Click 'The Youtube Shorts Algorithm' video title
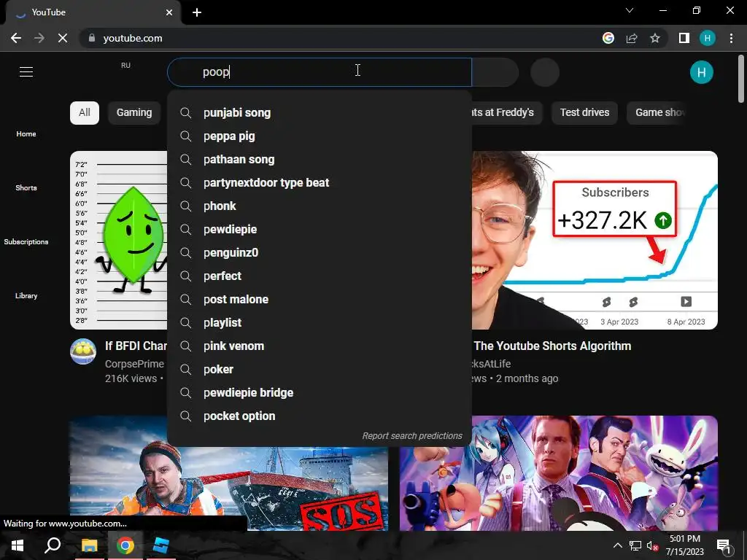 coord(552,346)
